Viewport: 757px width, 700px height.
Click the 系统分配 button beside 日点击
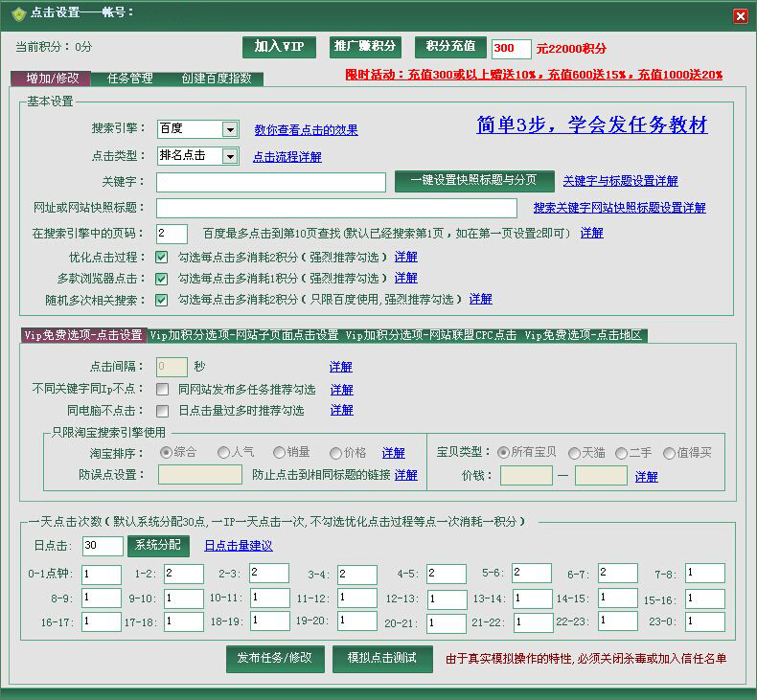pos(157,545)
